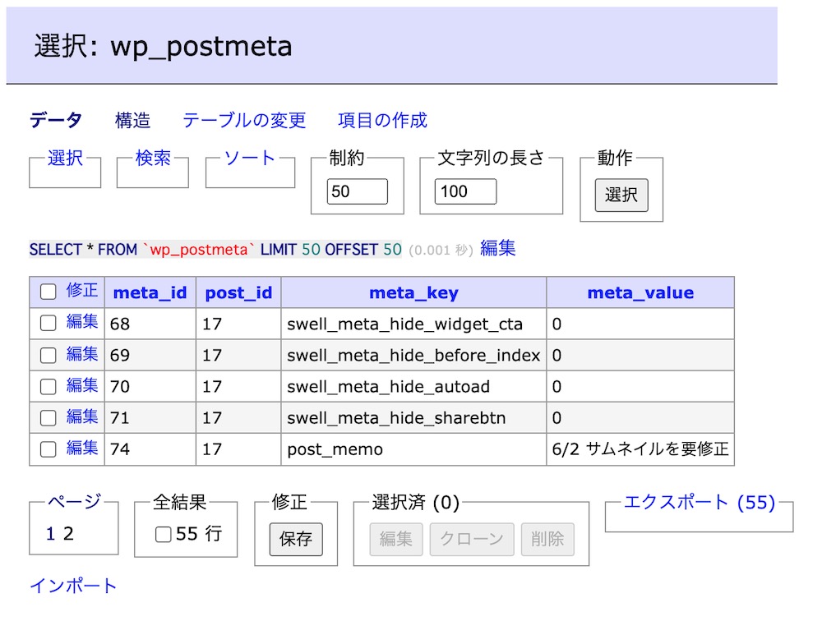The height and width of the screenshot is (644, 822).
Task: Go to page 1
Action: coord(50,533)
